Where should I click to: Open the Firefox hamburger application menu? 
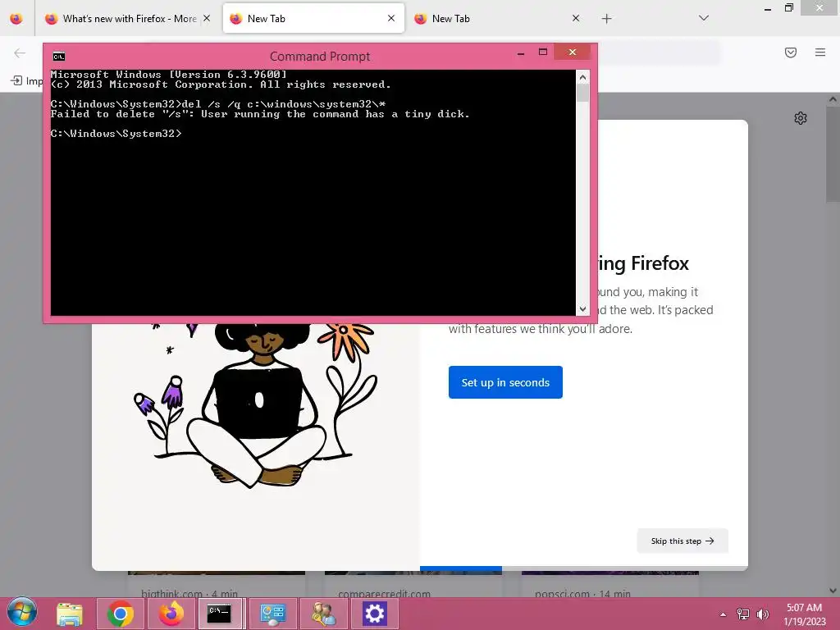point(820,52)
